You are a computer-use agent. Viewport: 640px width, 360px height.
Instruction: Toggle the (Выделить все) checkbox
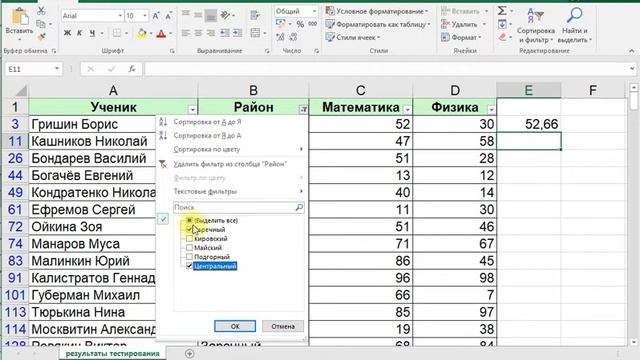[x=189, y=220]
